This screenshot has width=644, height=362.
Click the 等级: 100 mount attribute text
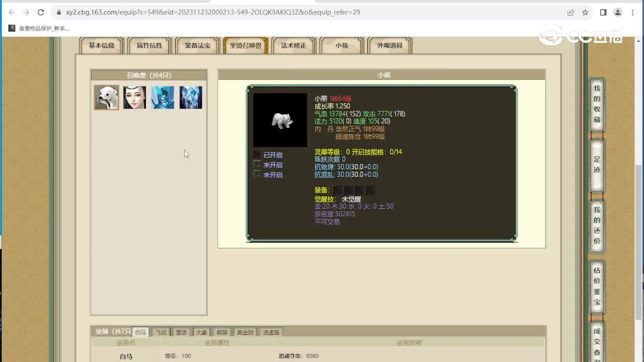click(178, 356)
